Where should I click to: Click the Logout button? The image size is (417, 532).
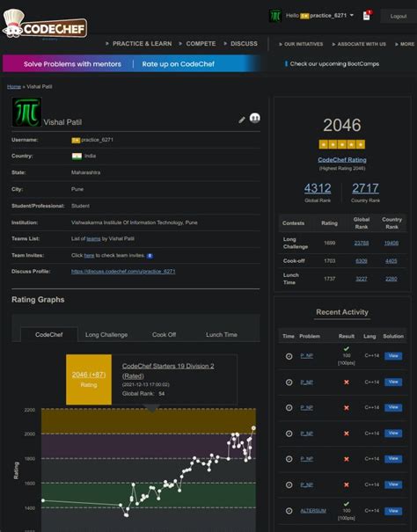pyautogui.click(x=399, y=17)
